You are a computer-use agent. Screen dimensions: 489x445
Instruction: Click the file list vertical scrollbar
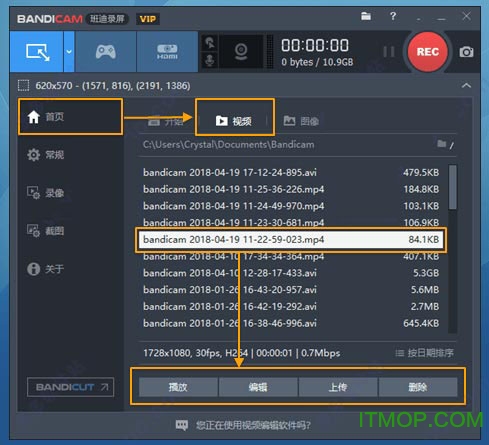[x=452, y=248]
